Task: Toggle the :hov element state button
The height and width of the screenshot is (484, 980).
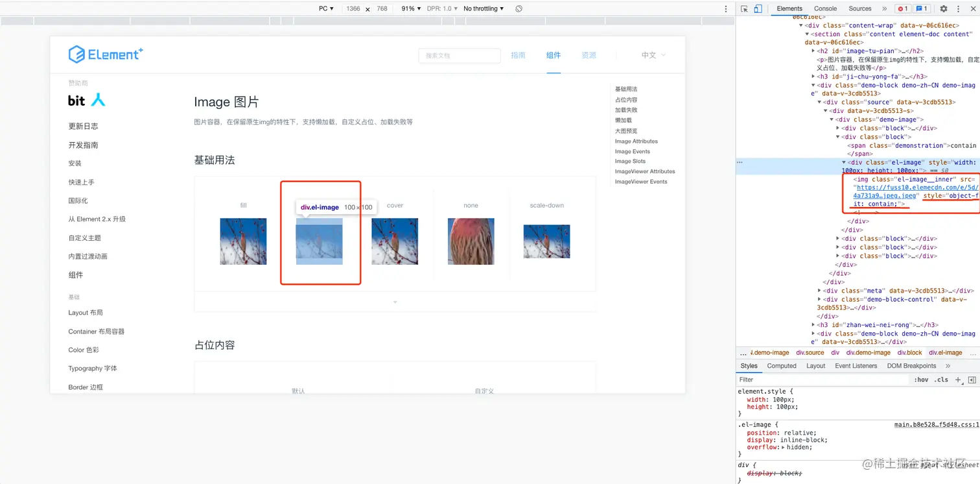Action: [x=921, y=380]
